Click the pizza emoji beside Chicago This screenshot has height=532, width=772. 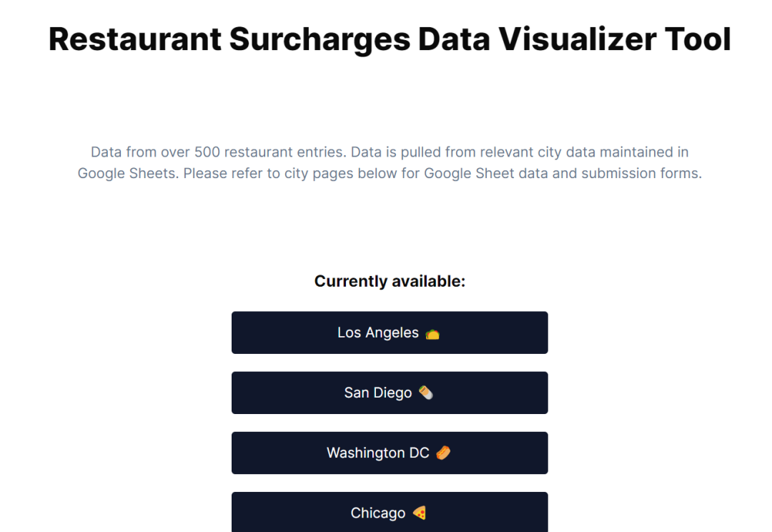[x=420, y=513]
